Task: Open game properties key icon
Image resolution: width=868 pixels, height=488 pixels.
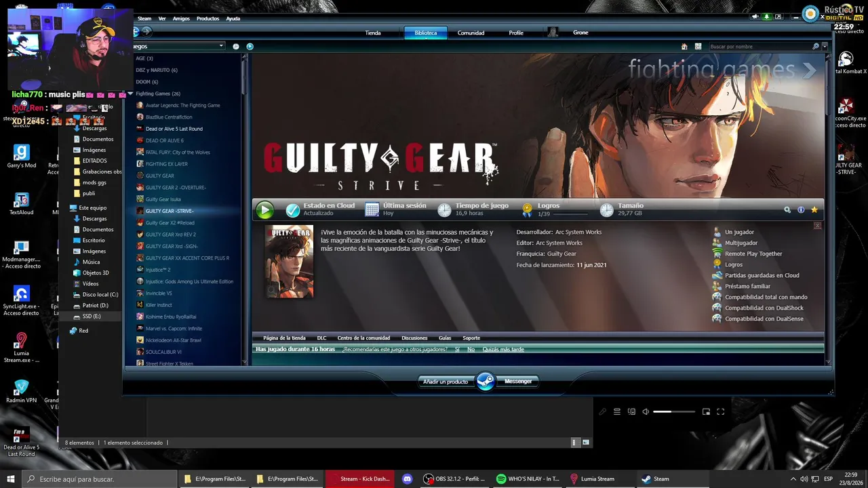Action: [x=787, y=210]
